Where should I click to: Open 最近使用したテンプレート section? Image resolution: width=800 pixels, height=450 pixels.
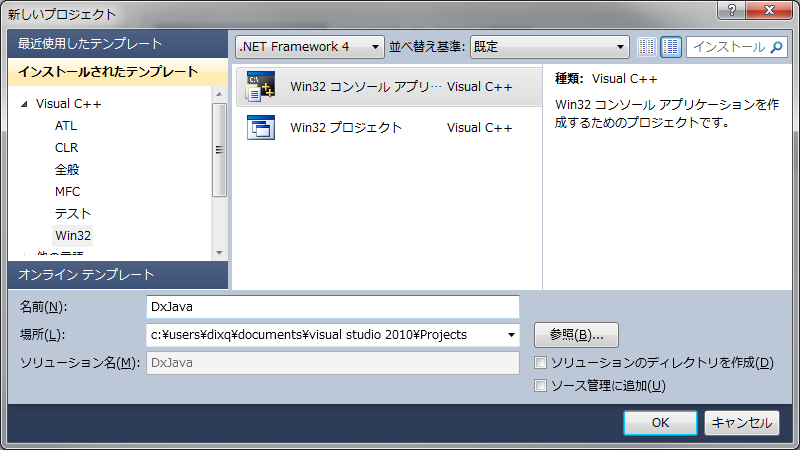pos(118,44)
